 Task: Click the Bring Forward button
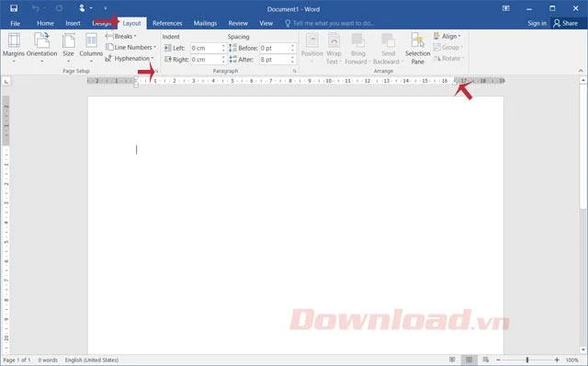coord(357,48)
